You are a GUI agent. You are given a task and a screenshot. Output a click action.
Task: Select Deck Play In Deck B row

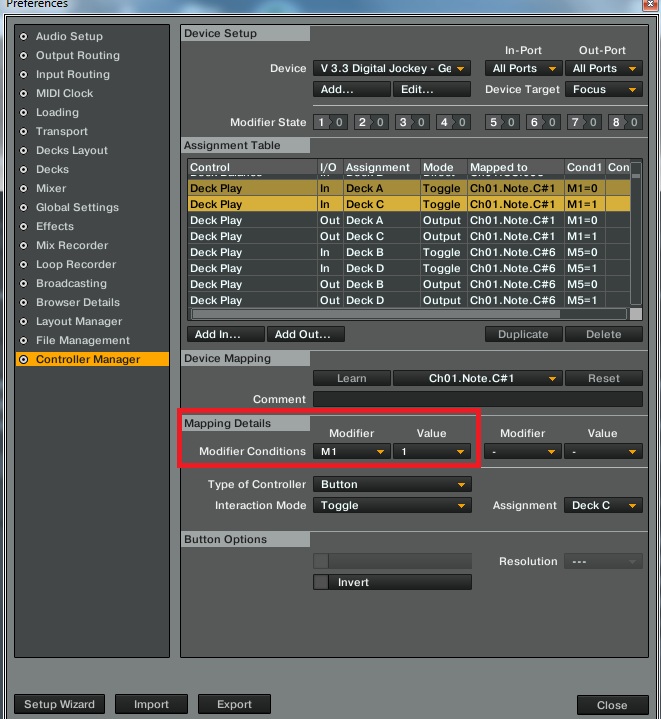coord(409,253)
